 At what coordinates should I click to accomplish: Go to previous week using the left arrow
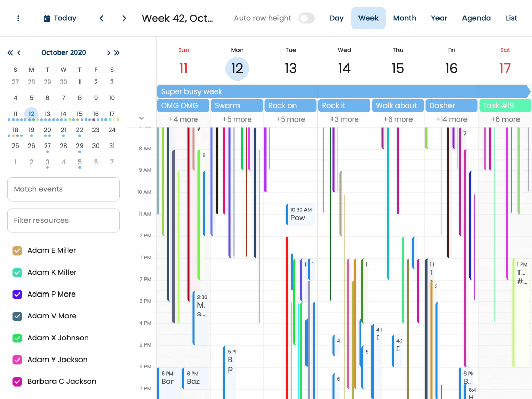point(102,18)
